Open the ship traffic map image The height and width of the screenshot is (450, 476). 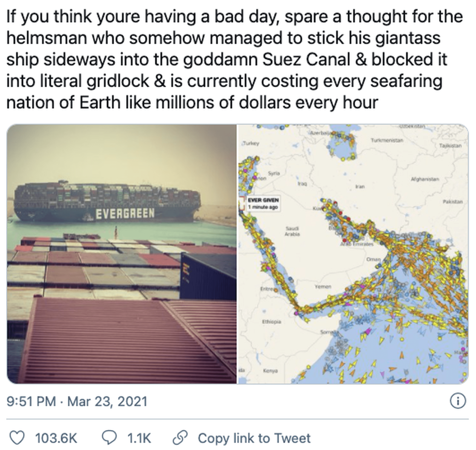click(353, 254)
